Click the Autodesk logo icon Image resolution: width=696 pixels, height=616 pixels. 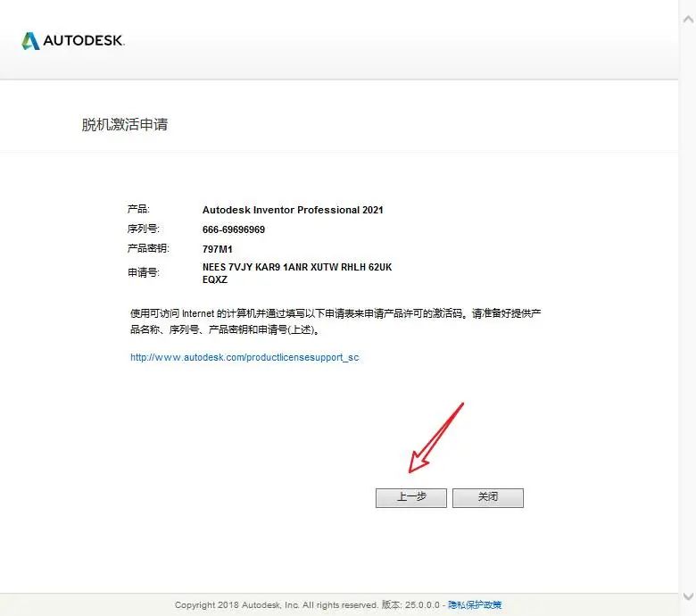[30, 41]
